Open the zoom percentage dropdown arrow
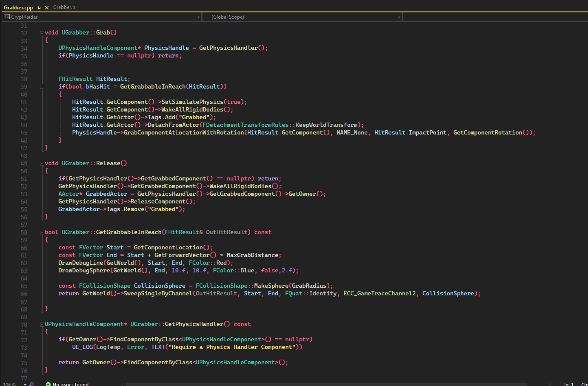The width and height of the screenshot is (588, 386). click(x=25, y=384)
